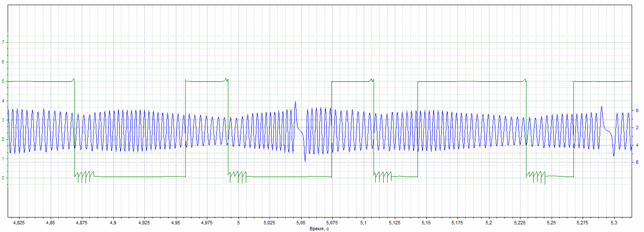Click the time axis label 4,95
Image resolution: width=644 pixels, height=232 pixels.
tap(175, 223)
